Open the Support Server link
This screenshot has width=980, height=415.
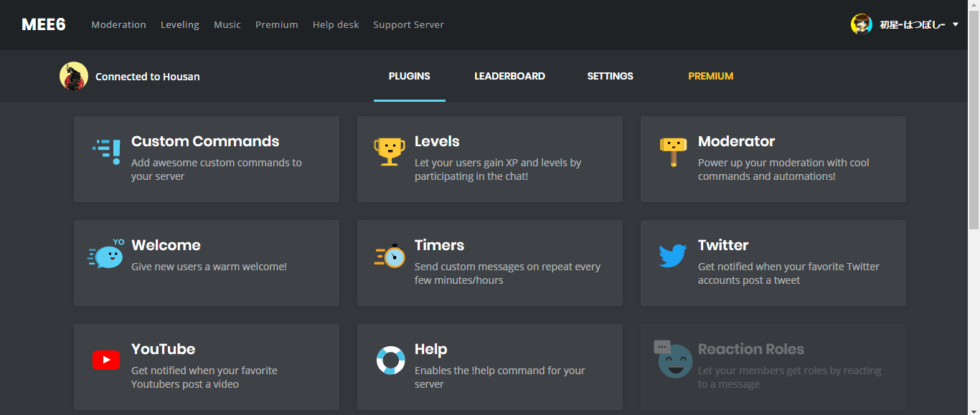pyautogui.click(x=408, y=24)
